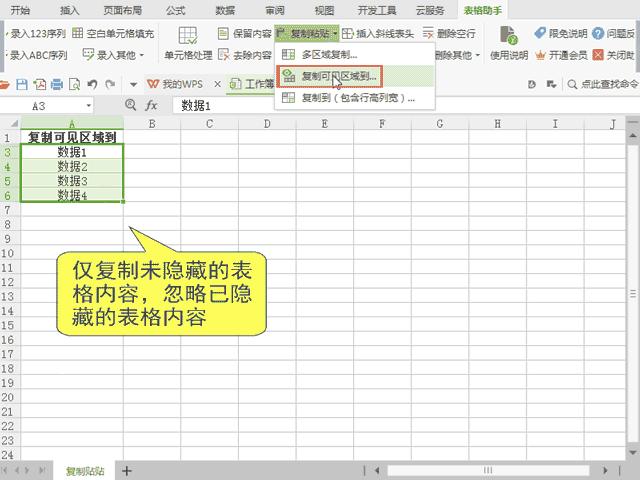Viewport: 640px width, 480px height.
Task: Click the save disk icon
Action: pyautogui.click(x=22, y=84)
